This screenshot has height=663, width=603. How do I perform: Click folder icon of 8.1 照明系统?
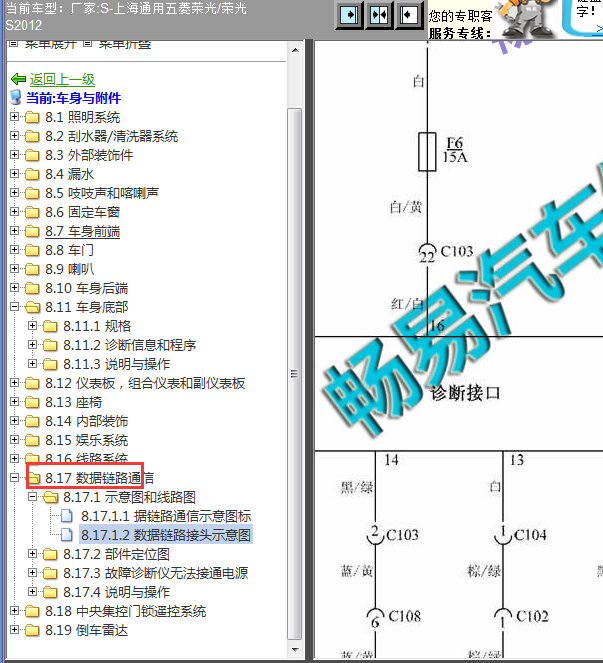click(x=32, y=117)
